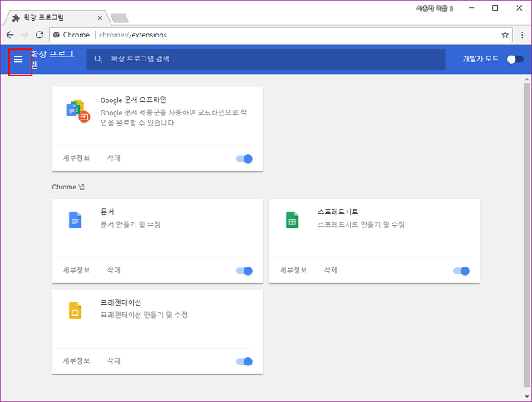Click 삭제 for 스프레드시트 app
Screen dimensions: 532x402
[331, 270]
